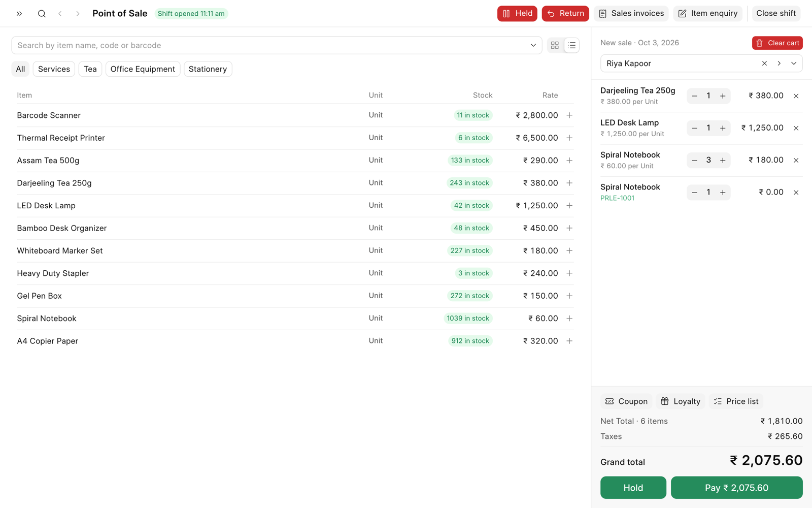
Task: Clear the customer Riya Kapoor
Action: tap(764, 63)
